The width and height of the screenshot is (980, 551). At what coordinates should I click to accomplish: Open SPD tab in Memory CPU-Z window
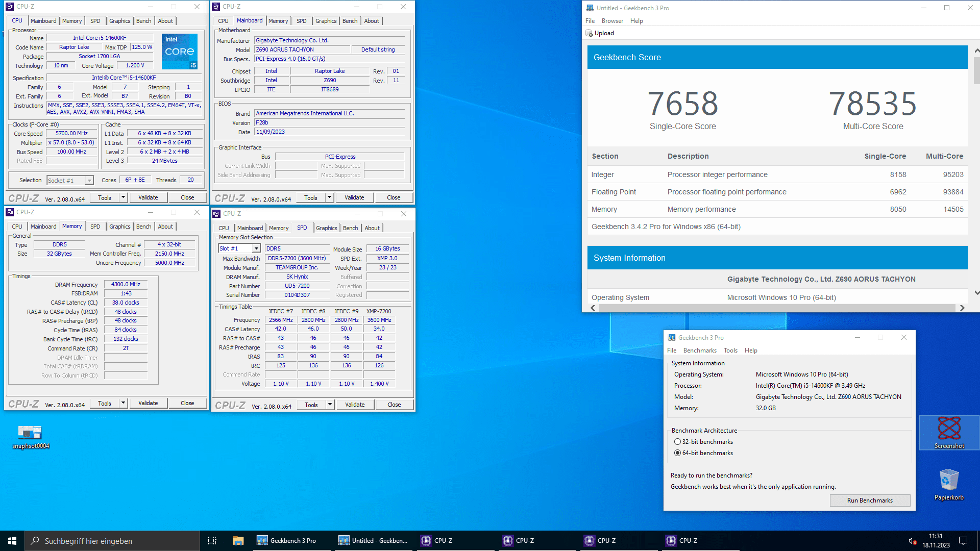click(95, 227)
